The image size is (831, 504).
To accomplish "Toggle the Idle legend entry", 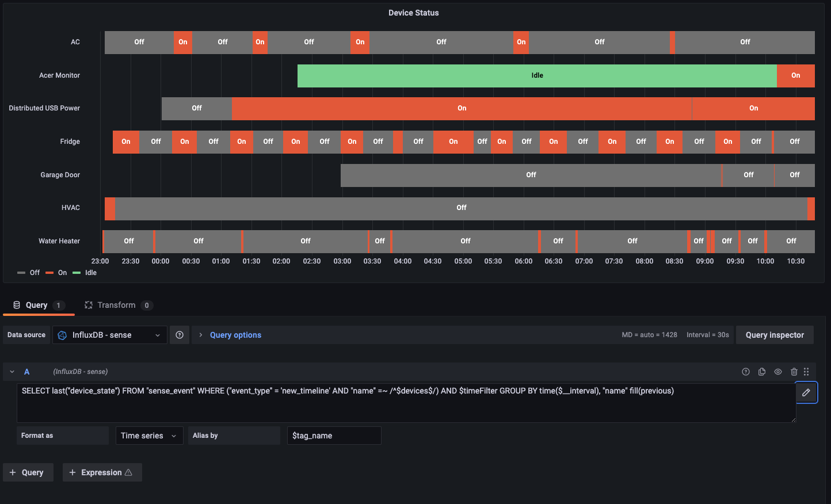I will click(x=91, y=272).
